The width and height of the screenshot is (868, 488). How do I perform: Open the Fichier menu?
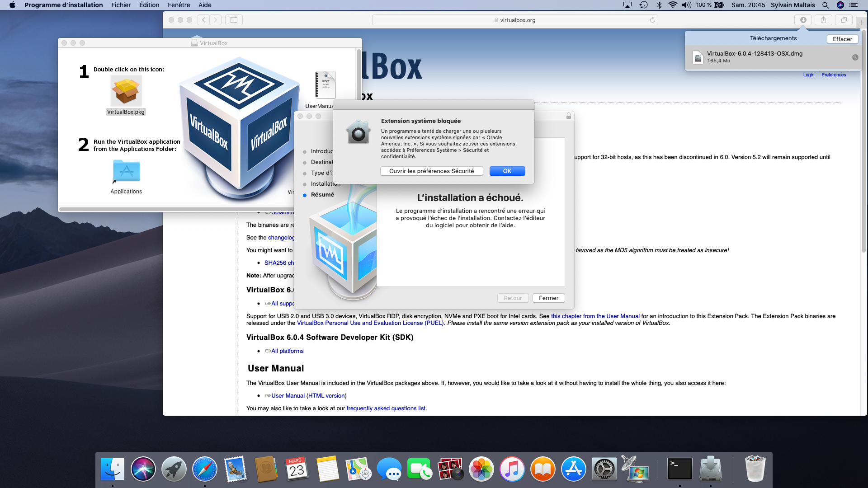[x=121, y=5]
